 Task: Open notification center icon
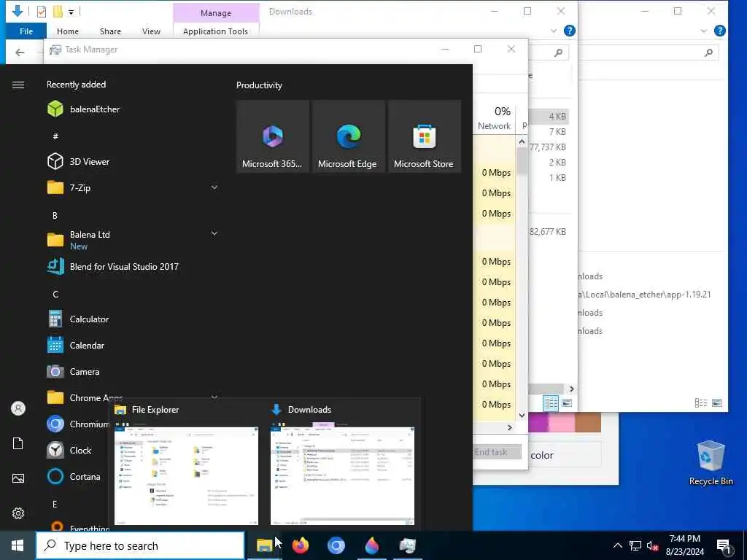point(724,545)
